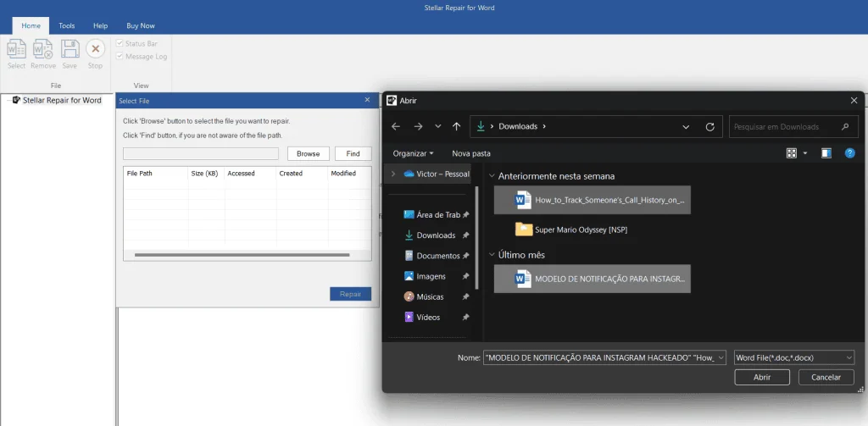Open recent locations dropdown arrow
The height and width of the screenshot is (426, 868).
pyautogui.click(x=438, y=127)
